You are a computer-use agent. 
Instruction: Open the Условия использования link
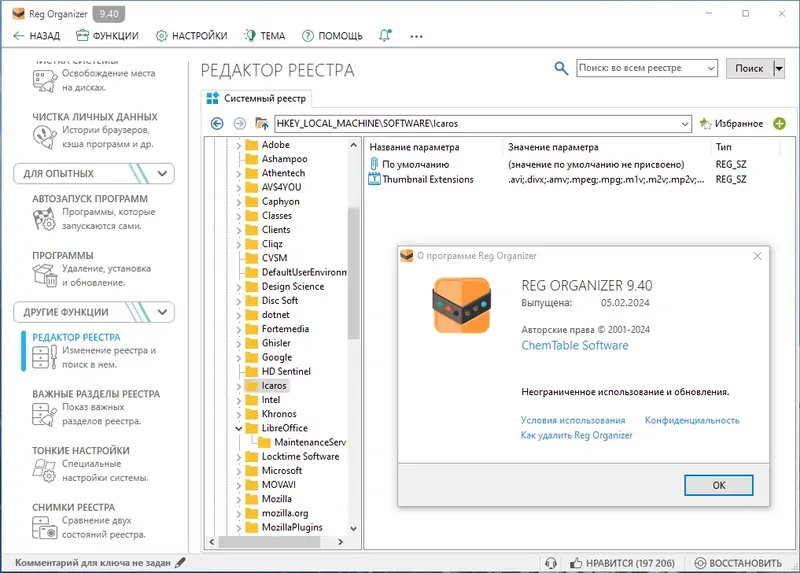tap(572, 420)
